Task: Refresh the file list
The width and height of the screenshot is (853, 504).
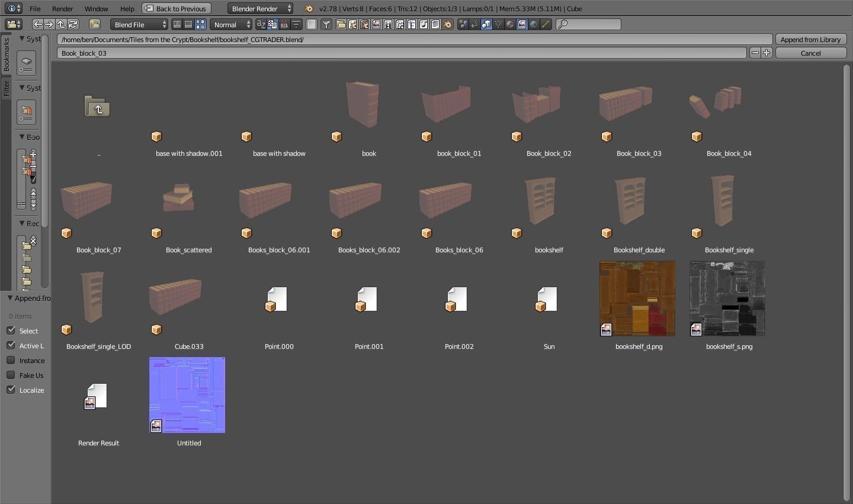Action: 73,24
